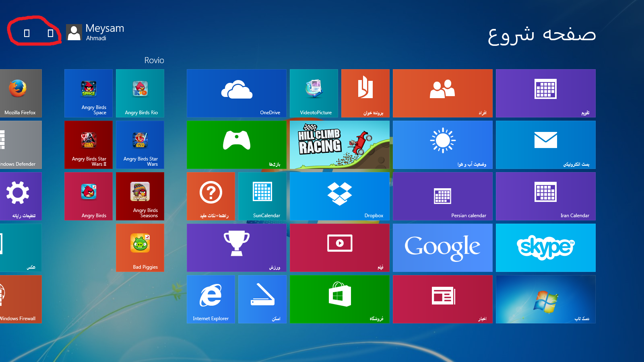644x362 pixels.
Task: Open the People tile with two silhouettes
Action: click(443, 93)
